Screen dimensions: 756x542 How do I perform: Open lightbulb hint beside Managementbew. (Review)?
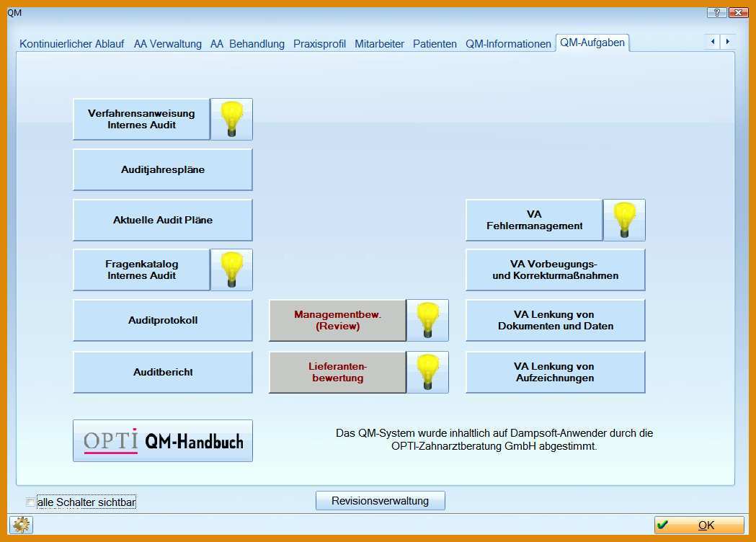(x=427, y=320)
